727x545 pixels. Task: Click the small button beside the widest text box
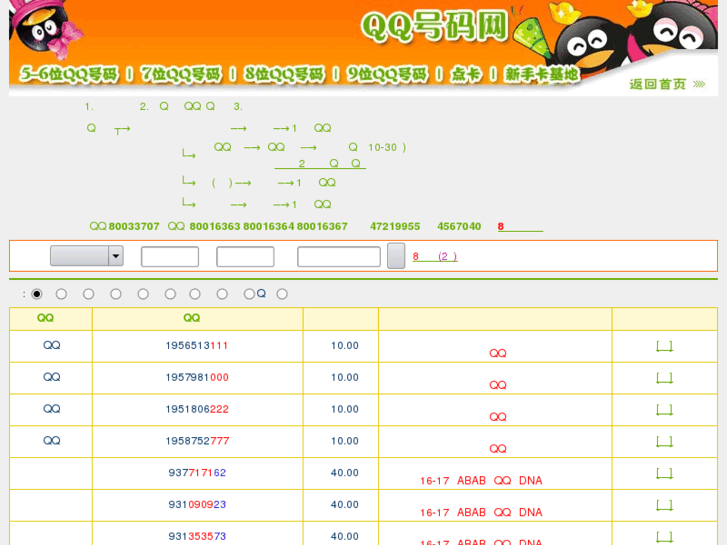[x=396, y=256]
